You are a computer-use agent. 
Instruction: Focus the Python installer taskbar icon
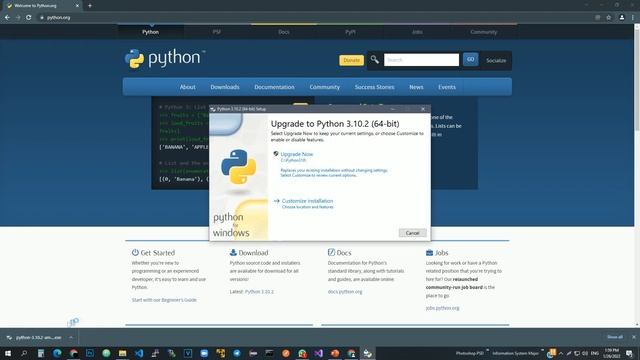367,353
